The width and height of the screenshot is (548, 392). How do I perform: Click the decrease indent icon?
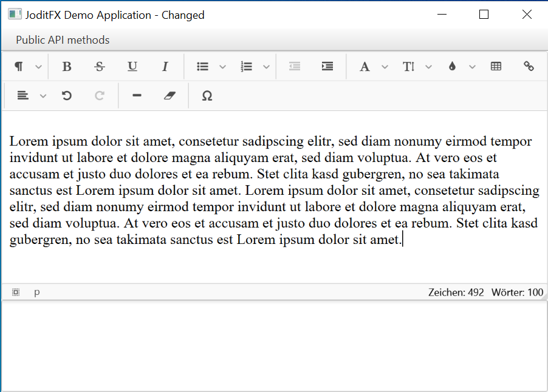tap(295, 66)
